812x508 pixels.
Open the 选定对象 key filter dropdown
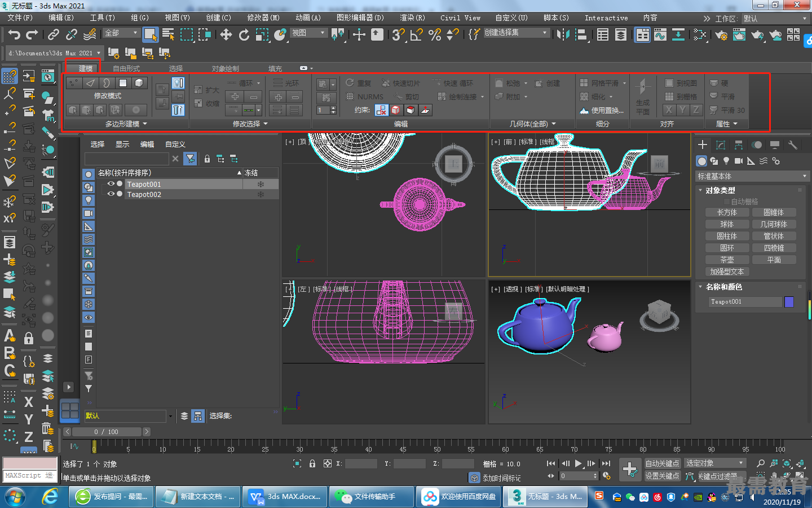715,463
